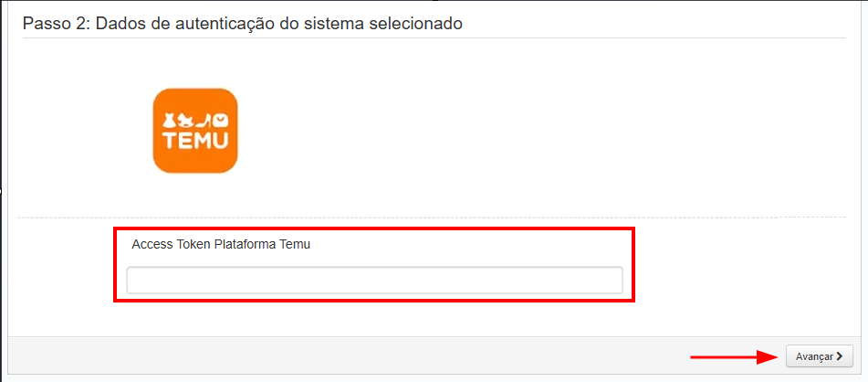This screenshot has width=868, height=382.
Task: Click the dress icon in Temu logo
Action: pos(168,119)
